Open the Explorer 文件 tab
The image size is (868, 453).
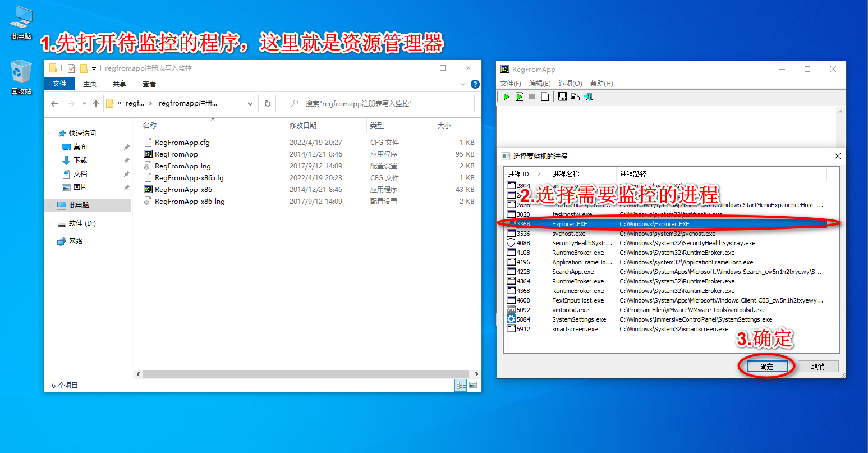pos(59,84)
